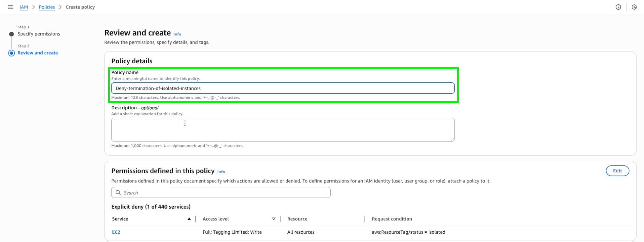
Task: Click 'Explicit deny (1 of 440 services)' heading
Action: point(151,207)
